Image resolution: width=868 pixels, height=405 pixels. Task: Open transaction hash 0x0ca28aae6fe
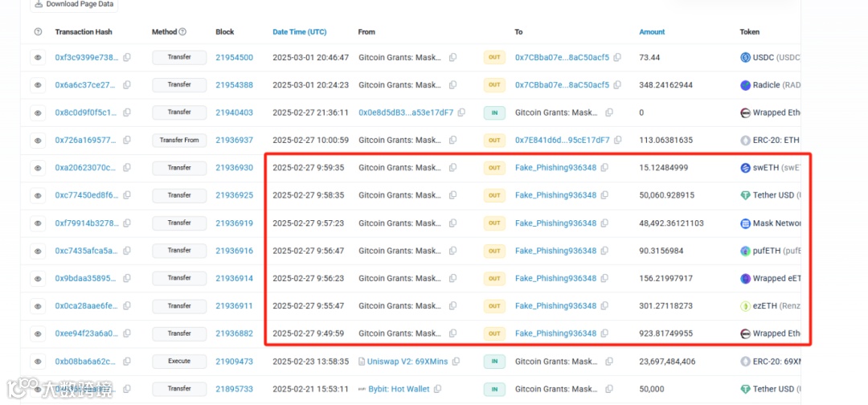pyautogui.click(x=86, y=306)
